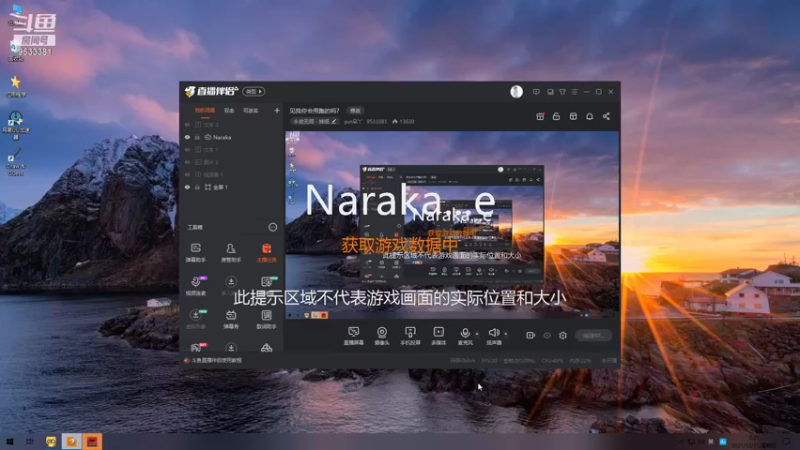800x450 pixels.
Task: Toggle visibility of the 图片 2 source
Action: [187, 162]
